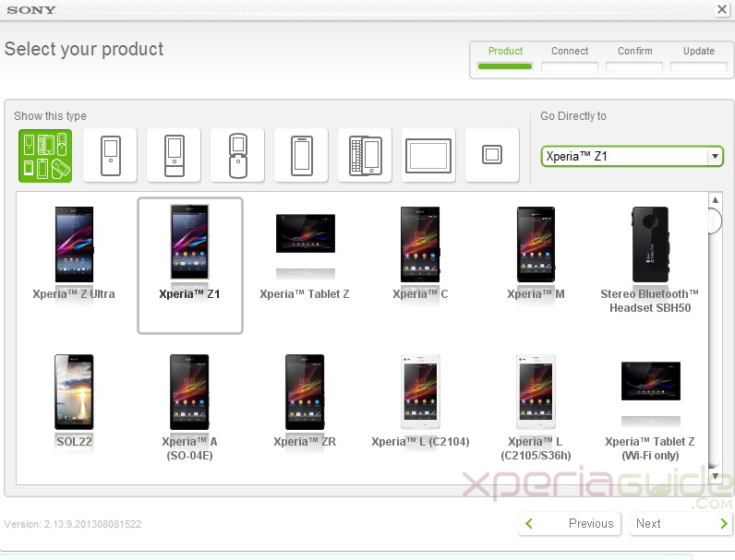Select Stereo Bluetooth Headset SBH50 image

point(650,244)
